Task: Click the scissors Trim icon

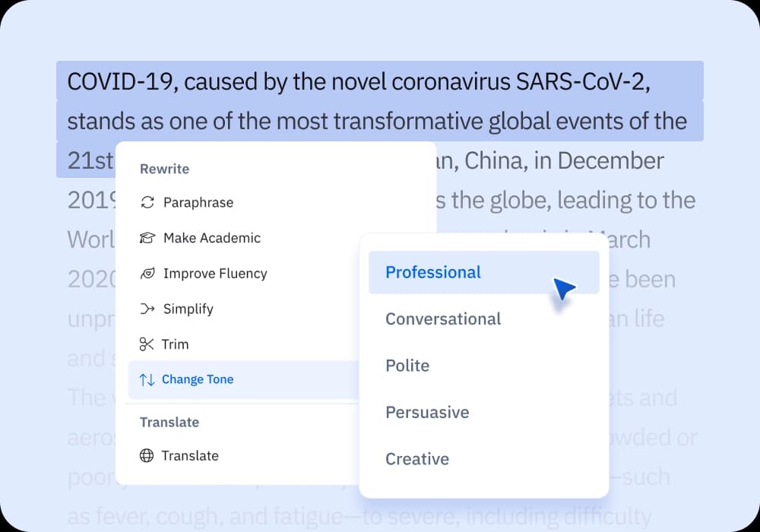Action: tap(147, 344)
